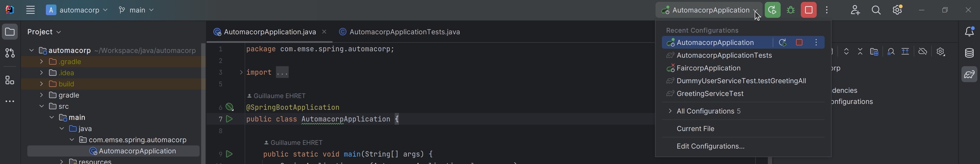Unfold the collapsed import block
Screen dimensions: 980x164
click(241, 72)
